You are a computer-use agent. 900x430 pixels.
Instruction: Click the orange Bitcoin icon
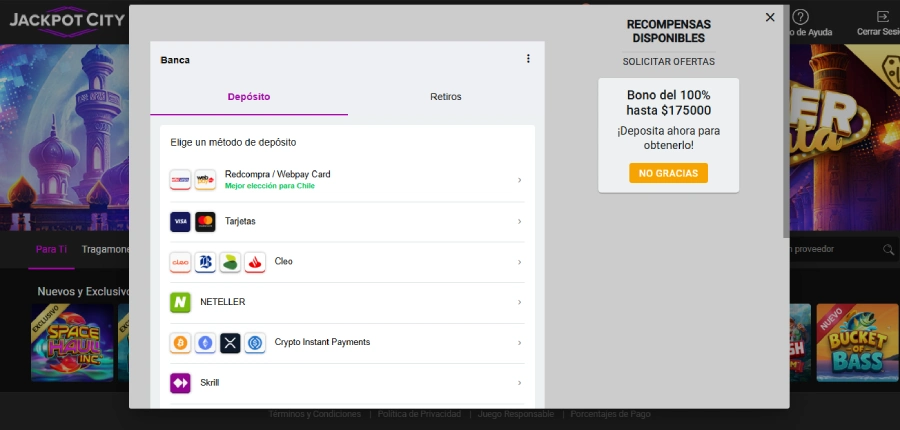(x=180, y=343)
